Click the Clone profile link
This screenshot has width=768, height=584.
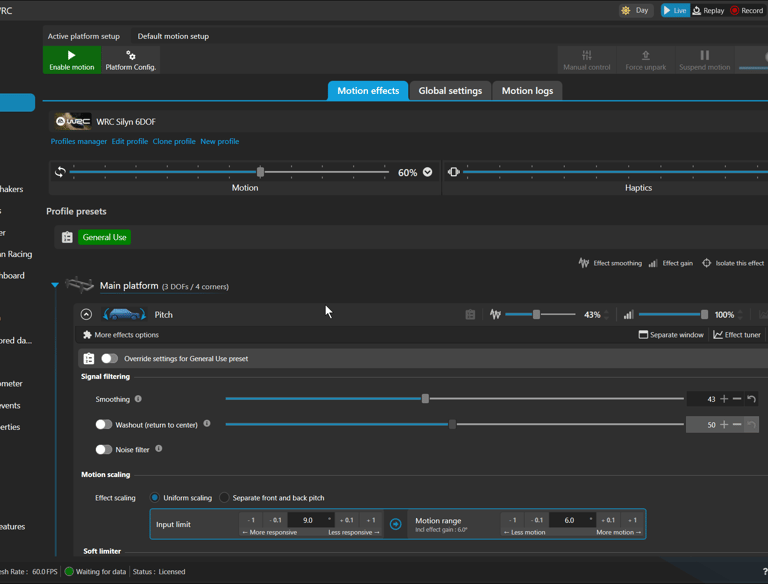coord(174,141)
